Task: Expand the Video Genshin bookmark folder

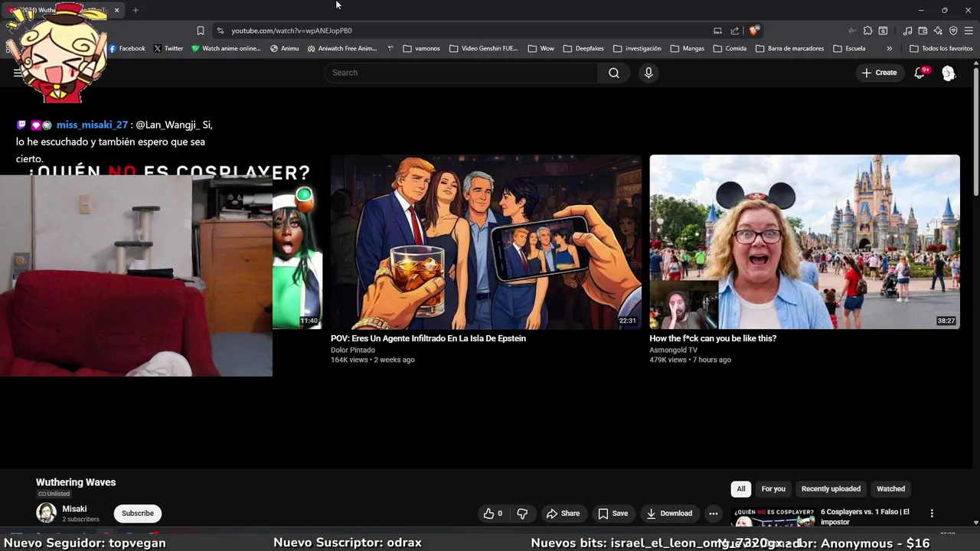Action: 484,48
